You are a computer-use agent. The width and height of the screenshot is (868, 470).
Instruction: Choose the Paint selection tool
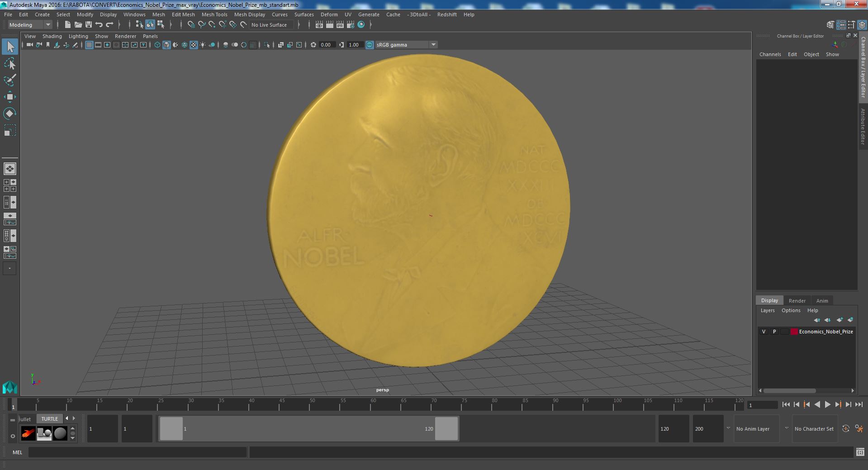(x=10, y=80)
